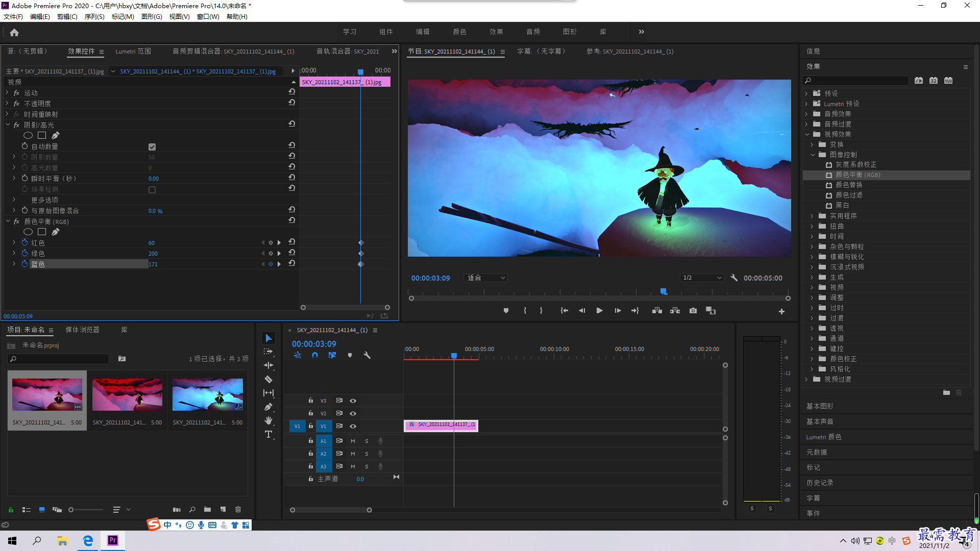Viewport: 980px width, 551px height.
Task: Reset the 红色 parameter
Action: point(292,242)
